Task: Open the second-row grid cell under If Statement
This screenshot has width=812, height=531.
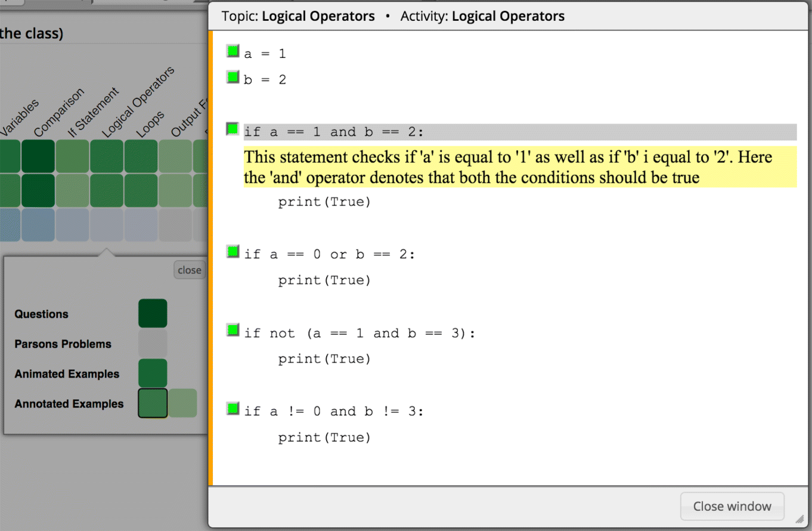Action: [72, 190]
